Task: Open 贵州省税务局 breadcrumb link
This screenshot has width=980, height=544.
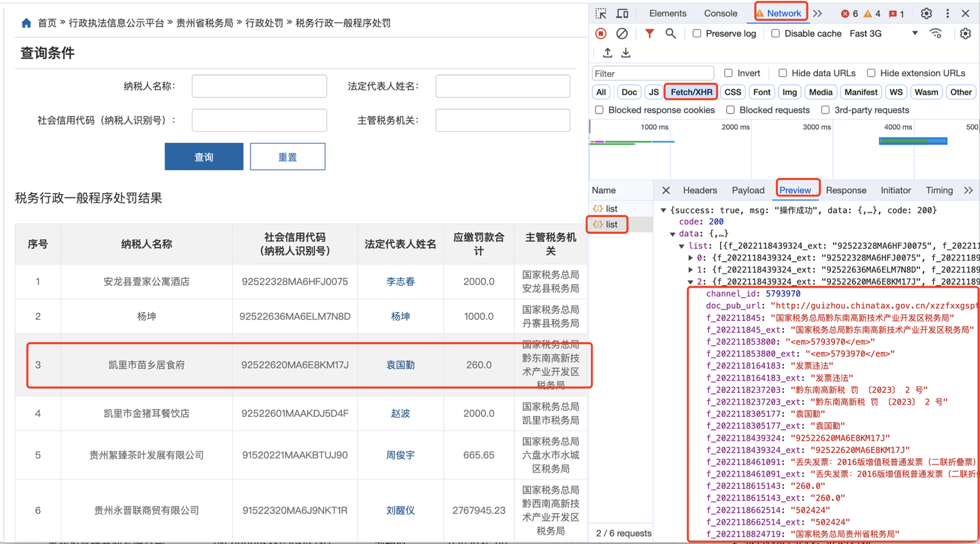Action: [x=205, y=23]
